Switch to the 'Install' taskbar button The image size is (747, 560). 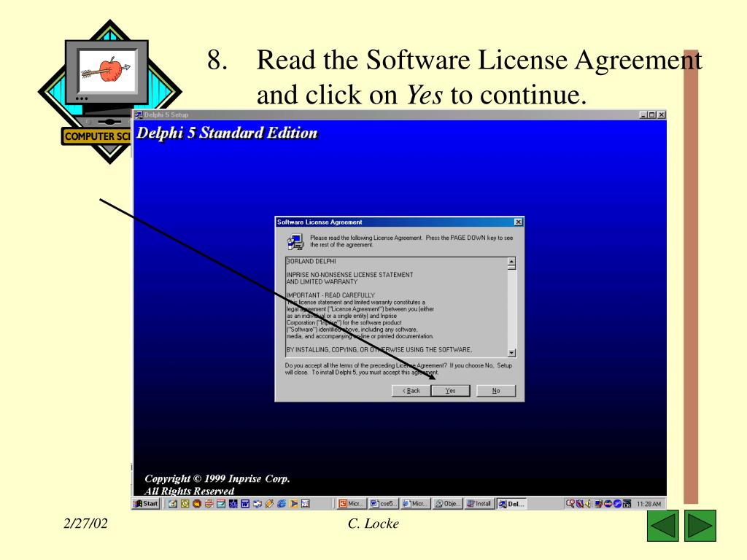click(x=479, y=503)
